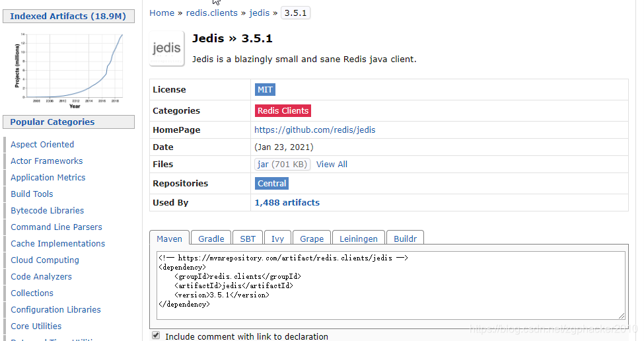Open Build Tools category
This screenshot has height=341, width=644.
click(32, 194)
